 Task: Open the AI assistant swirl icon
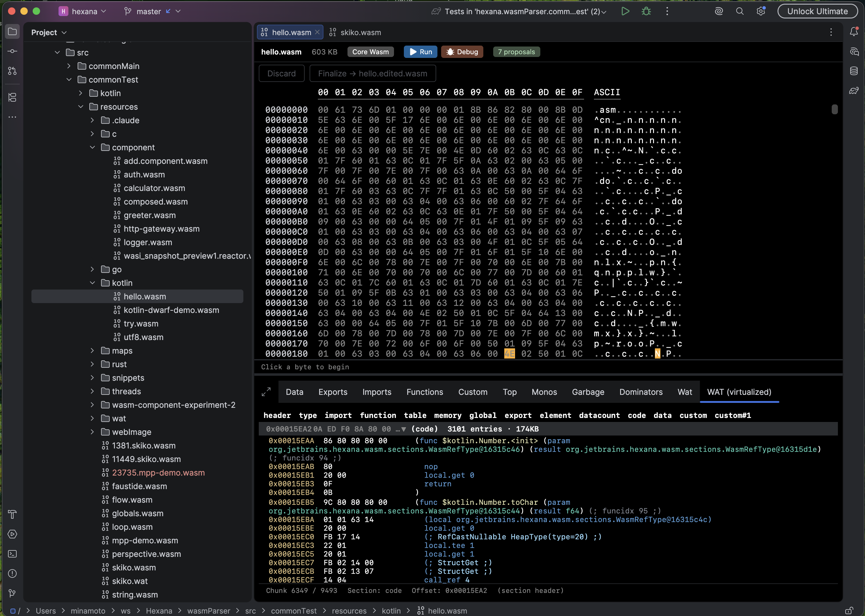coord(719,11)
